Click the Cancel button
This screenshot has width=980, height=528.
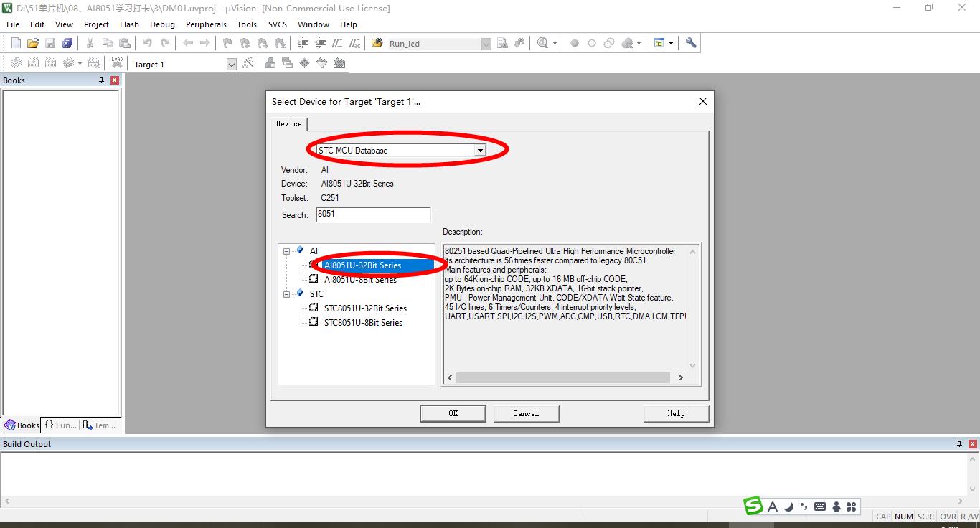click(x=526, y=413)
